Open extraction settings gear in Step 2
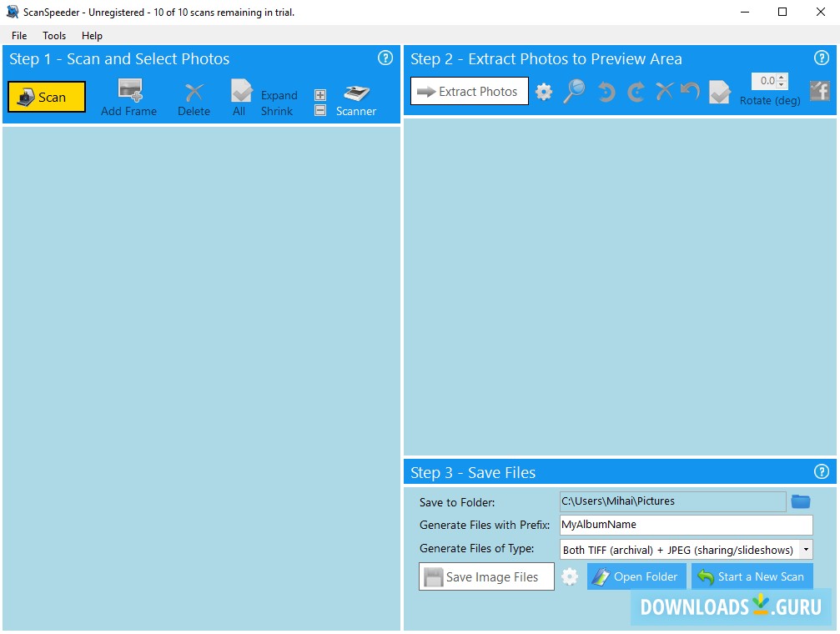Screen dimensions: 840x634 pos(544,92)
